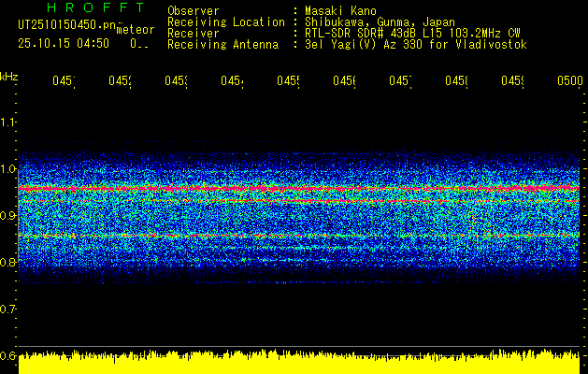Click the 1.0 frequency axis label
The width and height of the screenshot is (588, 374).
coord(7,169)
